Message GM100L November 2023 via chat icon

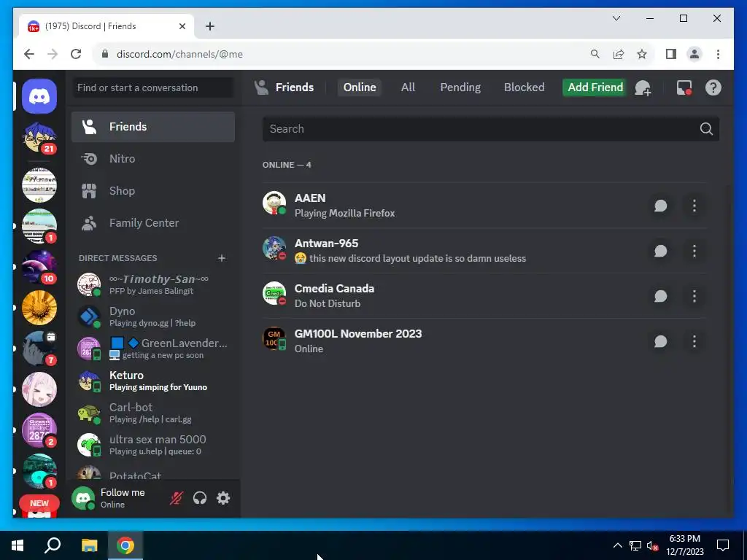tap(660, 341)
